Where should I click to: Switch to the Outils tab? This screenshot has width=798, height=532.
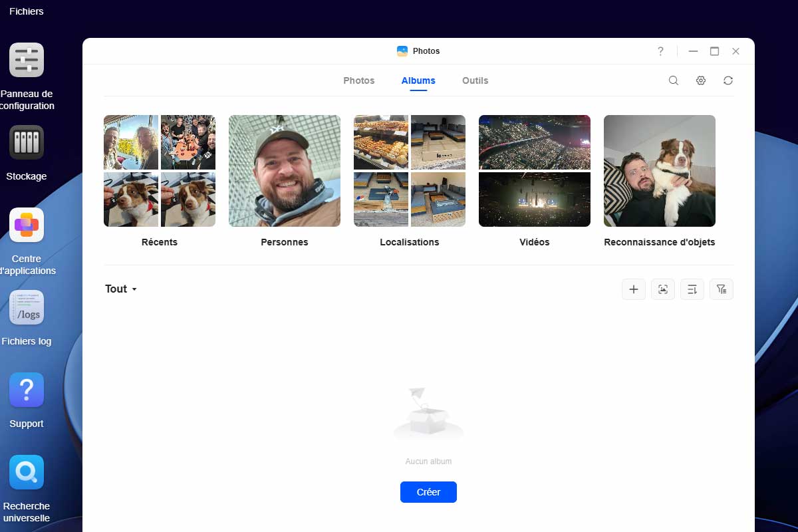pos(475,80)
